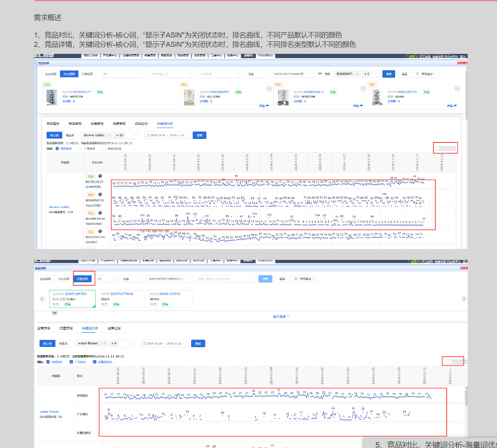Click ALLZONE product thumbnail image
This screenshot has height=448, width=497.
click(189, 98)
